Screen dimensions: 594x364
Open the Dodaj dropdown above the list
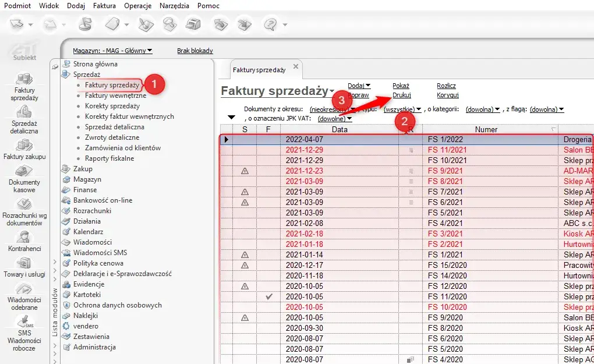[x=359, y=86]
